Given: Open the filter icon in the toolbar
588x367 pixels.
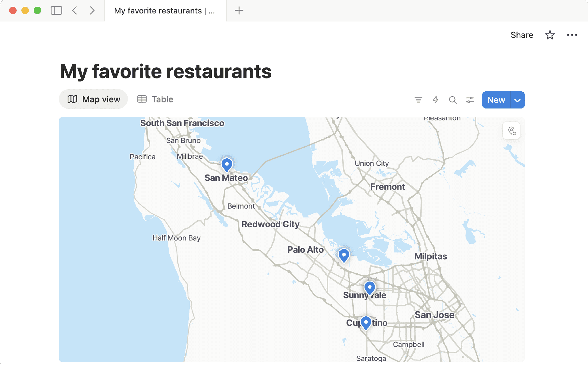Looking at the screenshot, I should coord(418,100).
